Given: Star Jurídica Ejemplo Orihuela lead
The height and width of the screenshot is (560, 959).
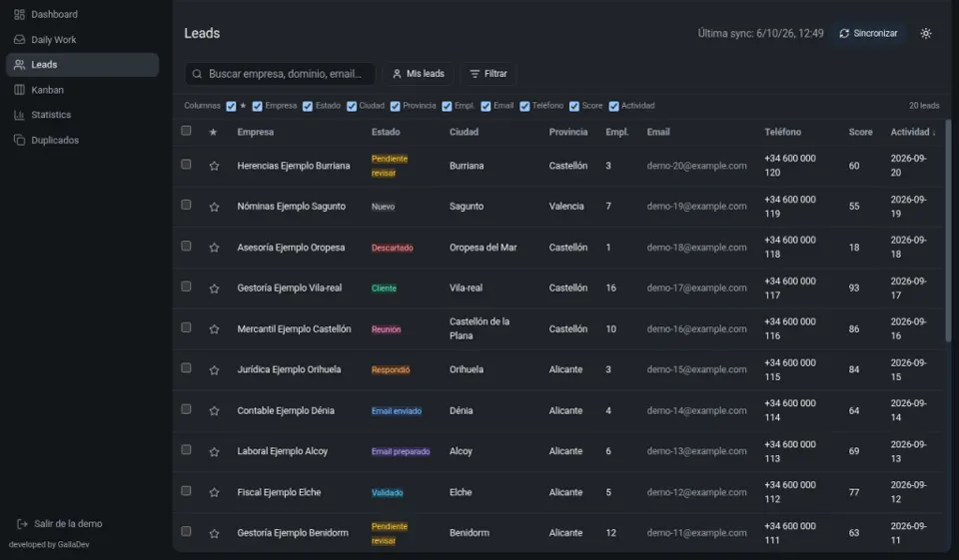Looking at the screenshot, I should pos(214,370).
